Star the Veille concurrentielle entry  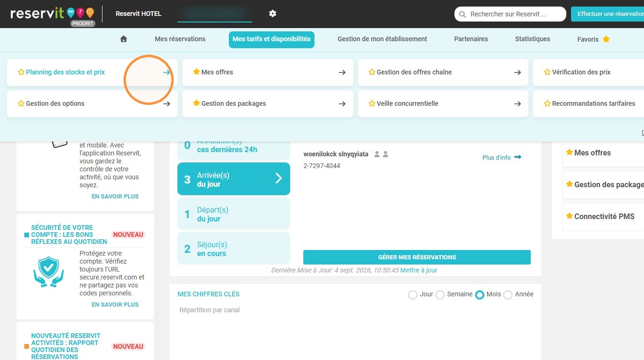[372, 103]
